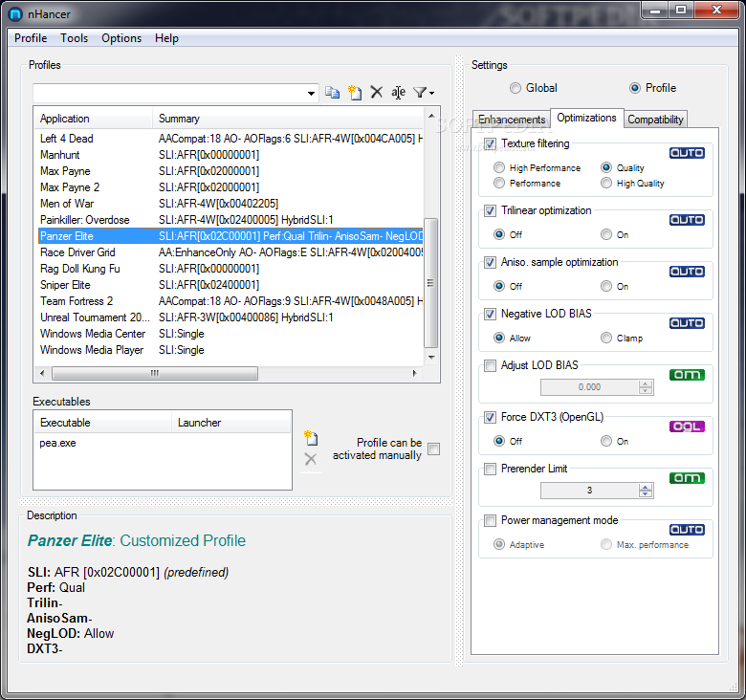
Task: Add a new executable icon
Action: (311, 438)
